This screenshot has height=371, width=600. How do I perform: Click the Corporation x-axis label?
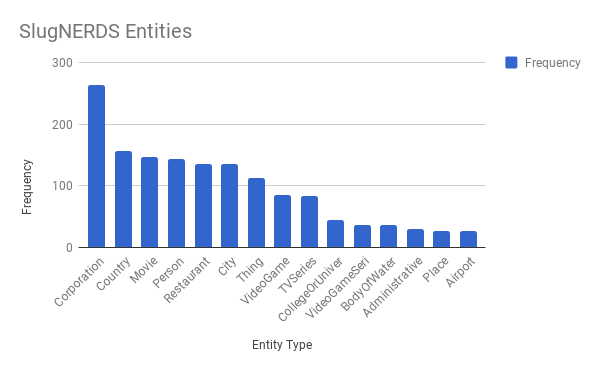coord(79,282)
